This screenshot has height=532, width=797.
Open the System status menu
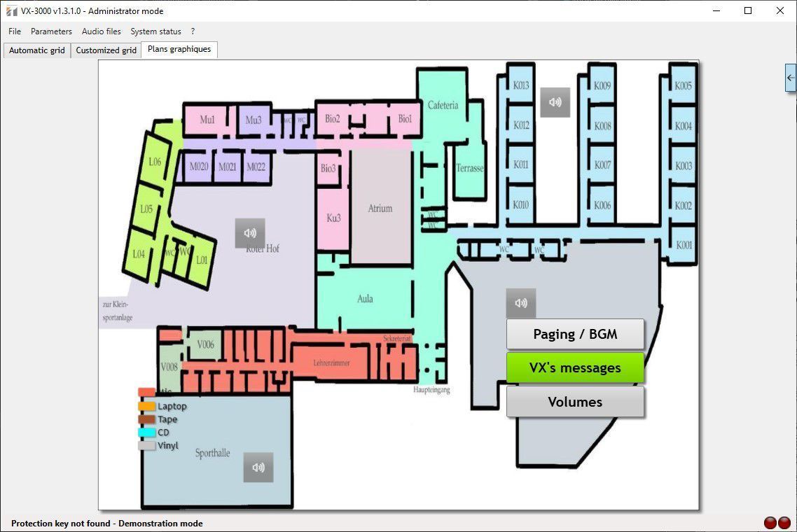click(x=155, y=31)
